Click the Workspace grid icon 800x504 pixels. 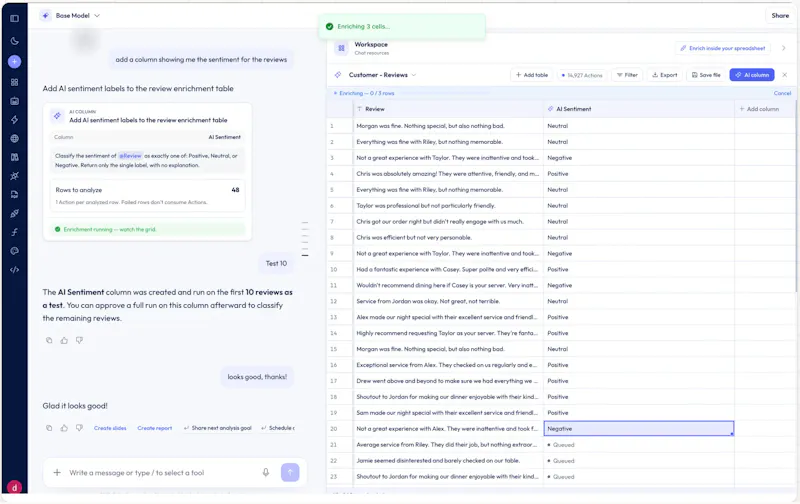coord(341,48)
